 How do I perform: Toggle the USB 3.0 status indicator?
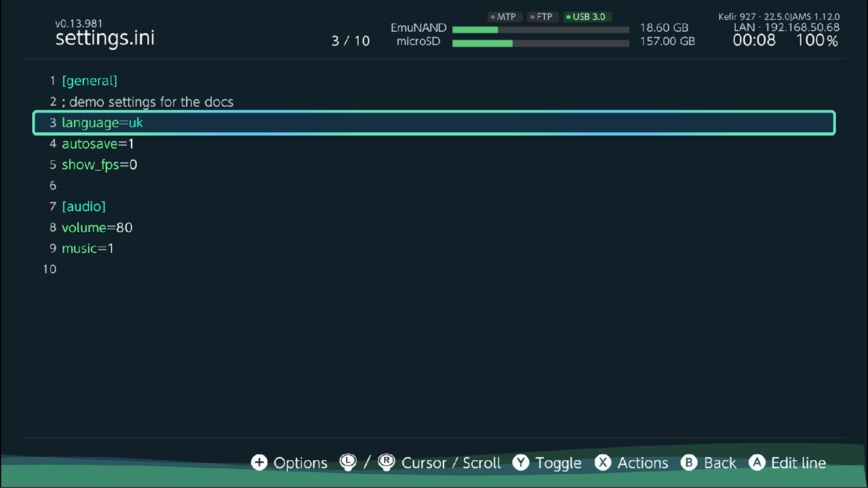(587, 17)
